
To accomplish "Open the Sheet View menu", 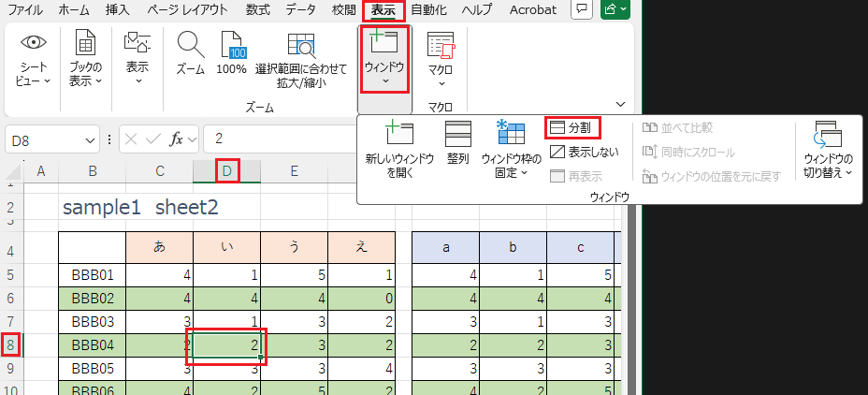I will click(35, 59).
